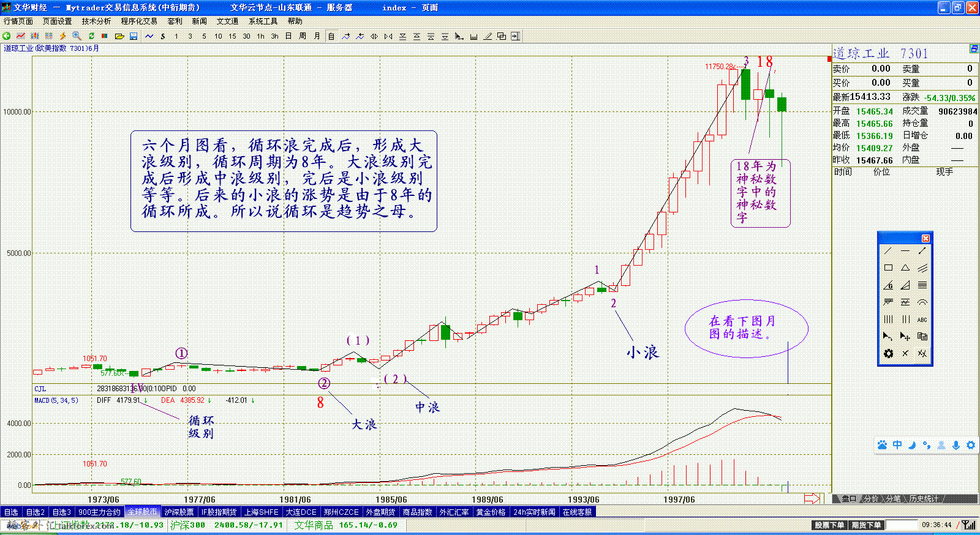Image resolution: width=980 pixels, height=535 pixels.
Task: Select the triangle drawing tool
Action: pos(905,268)
